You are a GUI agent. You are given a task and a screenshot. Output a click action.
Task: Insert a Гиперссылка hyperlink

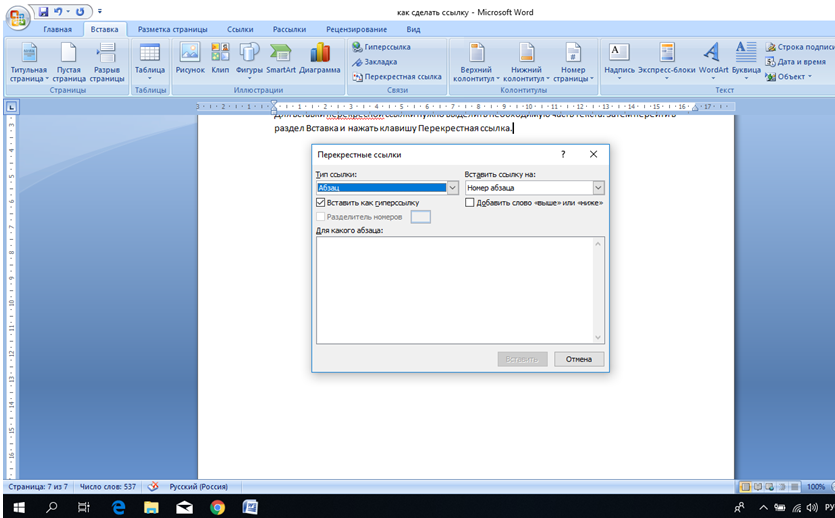click(x=381, y=47)
